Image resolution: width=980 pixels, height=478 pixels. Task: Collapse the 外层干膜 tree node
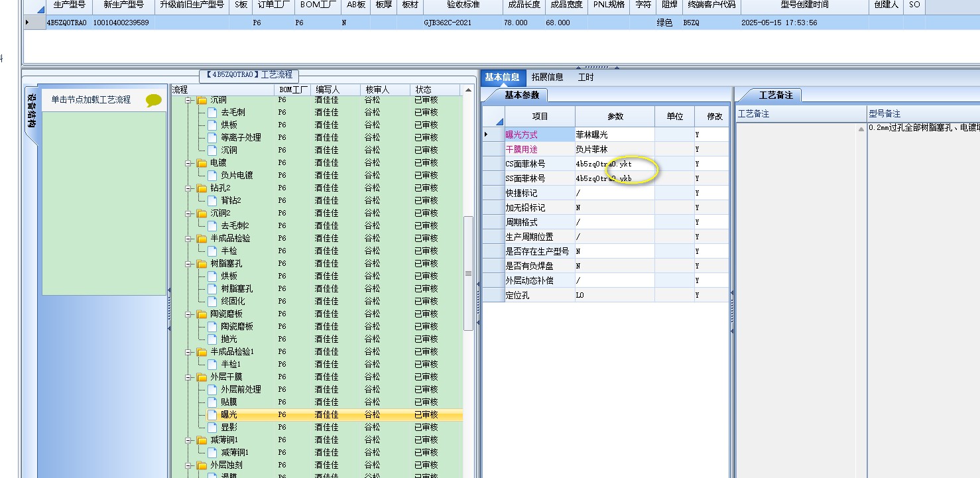click(188, 377)
